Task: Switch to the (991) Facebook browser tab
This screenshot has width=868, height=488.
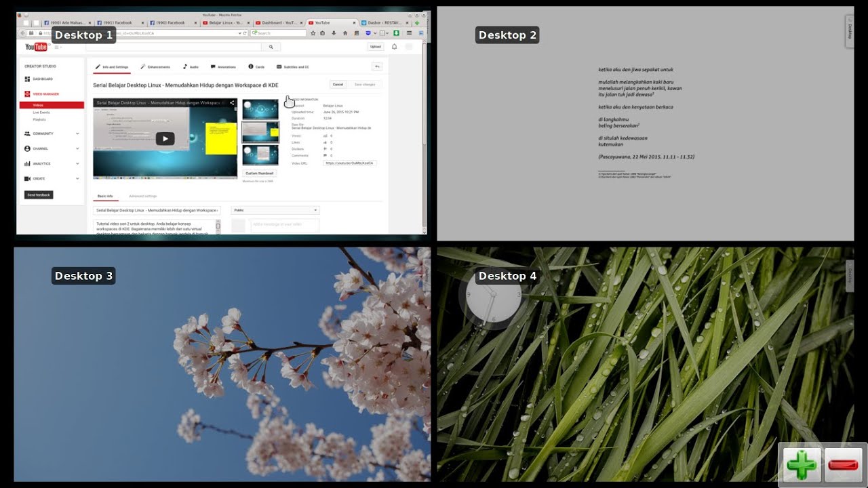Action: pos(121,22)
